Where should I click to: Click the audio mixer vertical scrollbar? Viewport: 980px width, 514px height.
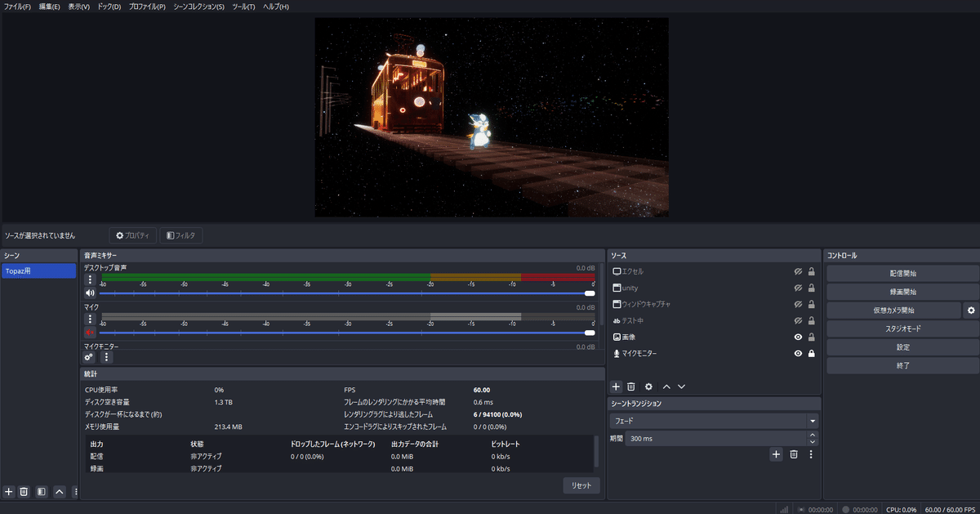602,294
